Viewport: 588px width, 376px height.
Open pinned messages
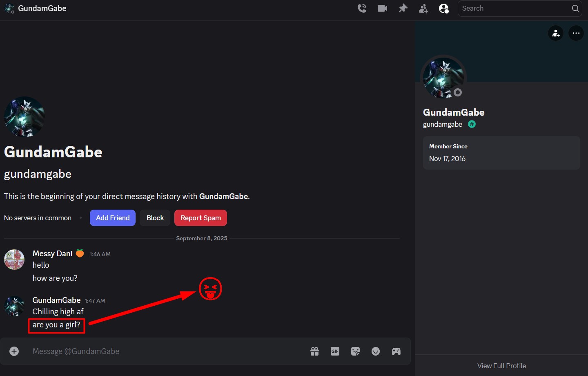click(403, 8)
